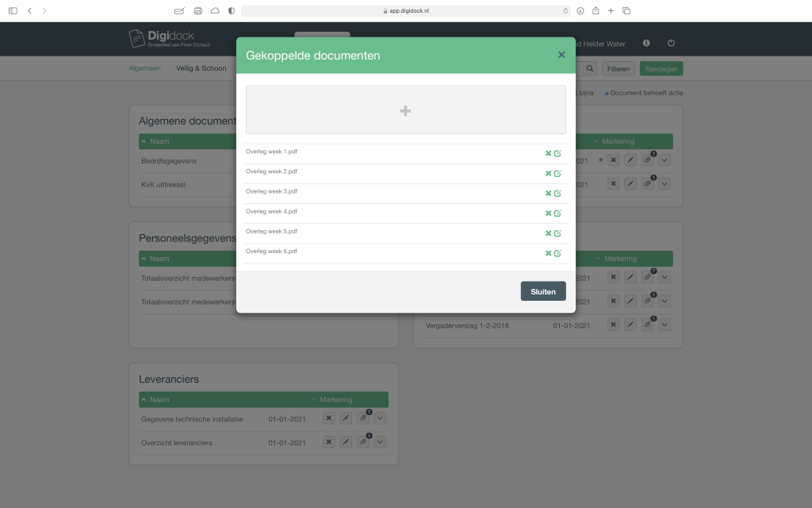
Task: Remove Overleg week 3.pdf from linked documents
Action: click(x=548, y=193)
